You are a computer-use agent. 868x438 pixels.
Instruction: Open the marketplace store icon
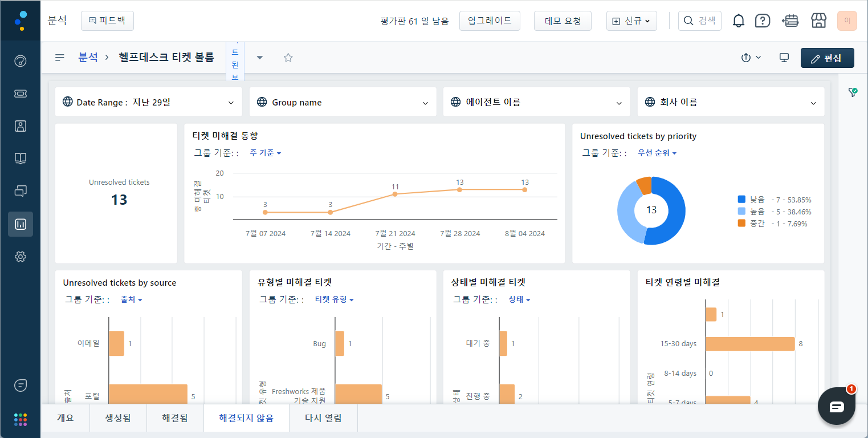pos(818,21)
